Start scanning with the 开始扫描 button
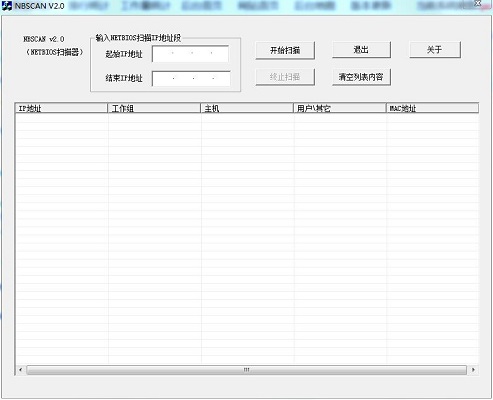 (x=285, y=51)
